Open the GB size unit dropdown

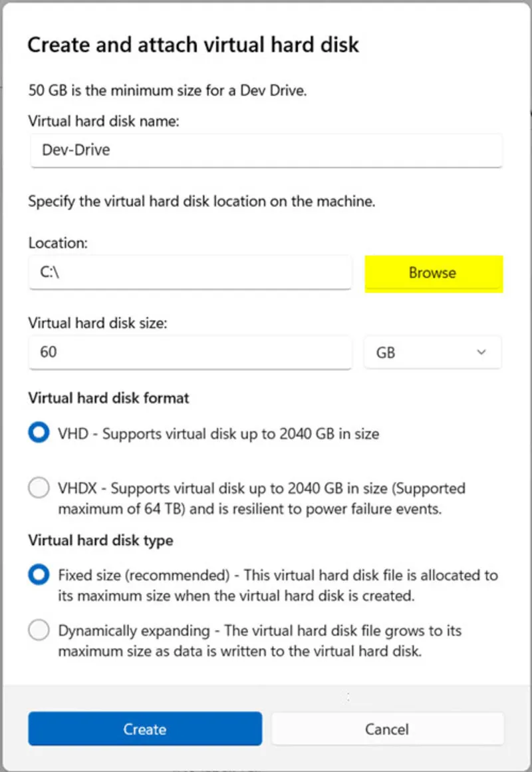point(433,353)
